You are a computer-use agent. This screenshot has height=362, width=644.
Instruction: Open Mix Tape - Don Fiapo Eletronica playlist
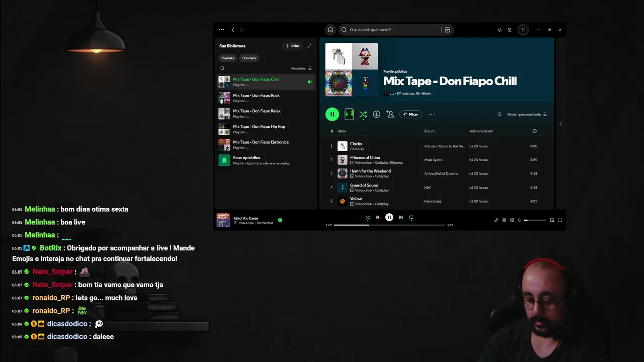(266, 145)
